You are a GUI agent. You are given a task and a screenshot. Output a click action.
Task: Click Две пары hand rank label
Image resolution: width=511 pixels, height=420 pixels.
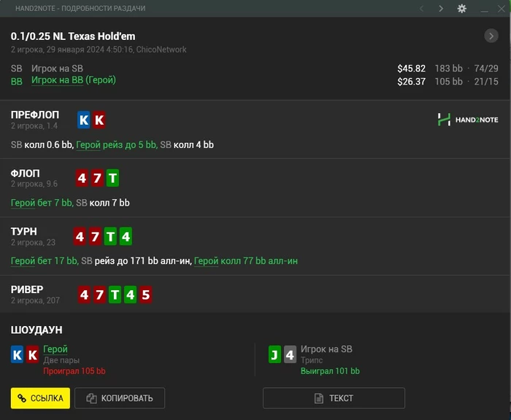click(x=61, y=360)
